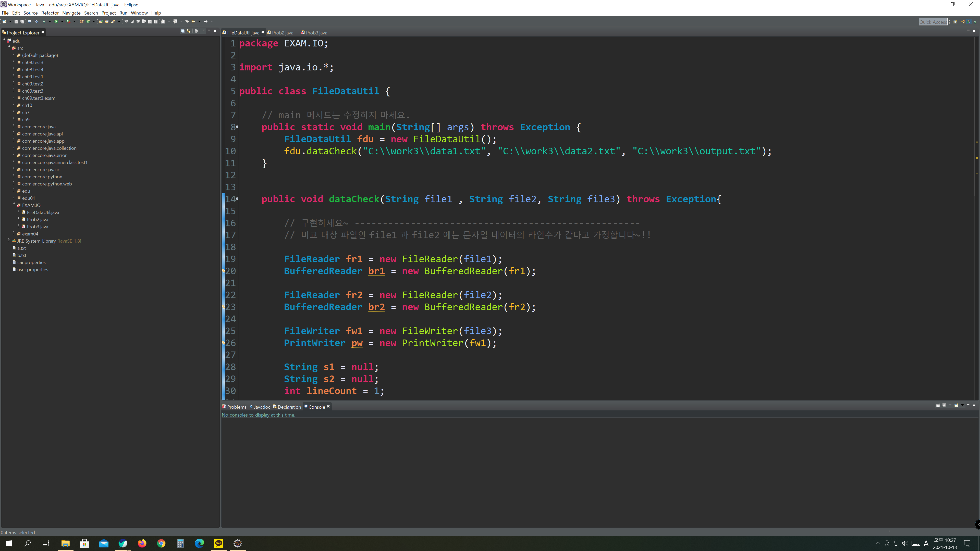Toggle Skip All Breakpoints icon
Image resolution: width=980 pixels, height=551 pixels.
(x=36, y=22)
